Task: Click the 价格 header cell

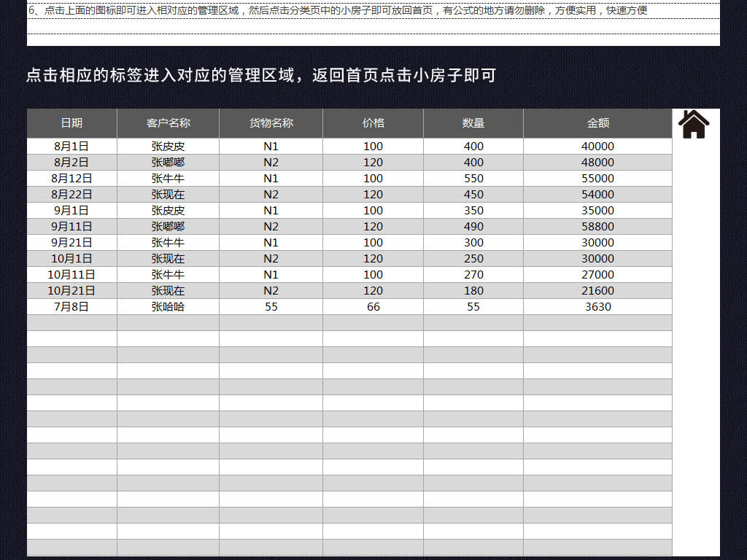Action: point(373,123)
